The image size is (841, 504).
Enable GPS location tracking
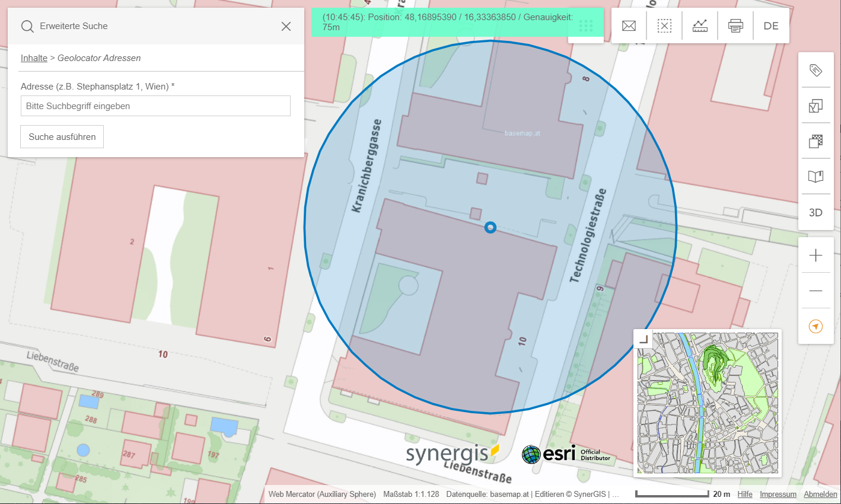point(815,326)
